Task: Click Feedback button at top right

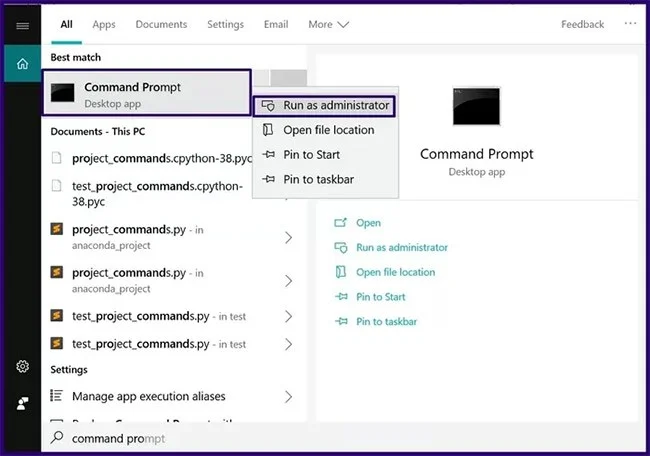Action: pyautogui.click(x=582, y=24)
